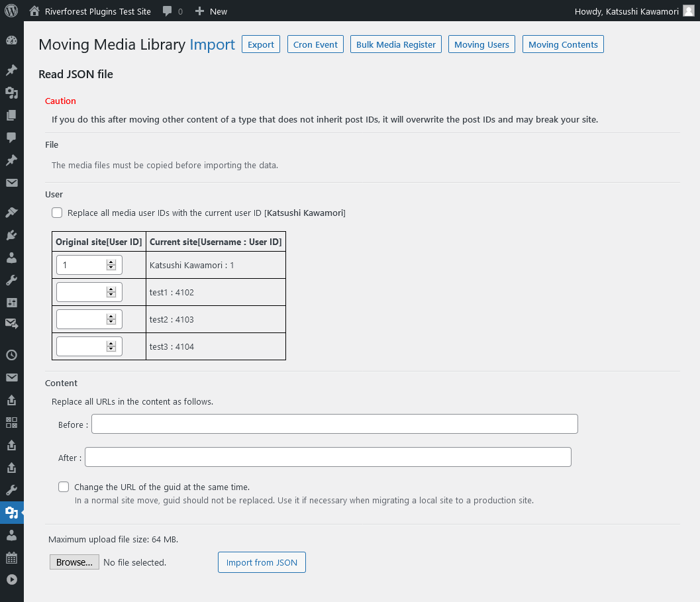700x602 pixels.
Task: Open the Moving Users page
Action: click(x=481, y=44)
